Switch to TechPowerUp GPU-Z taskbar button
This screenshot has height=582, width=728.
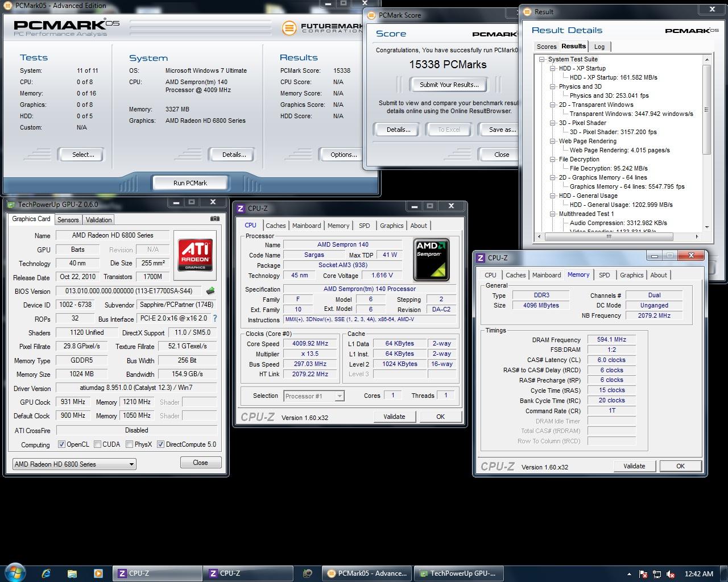pyautogui.click(x=458, y=573)
